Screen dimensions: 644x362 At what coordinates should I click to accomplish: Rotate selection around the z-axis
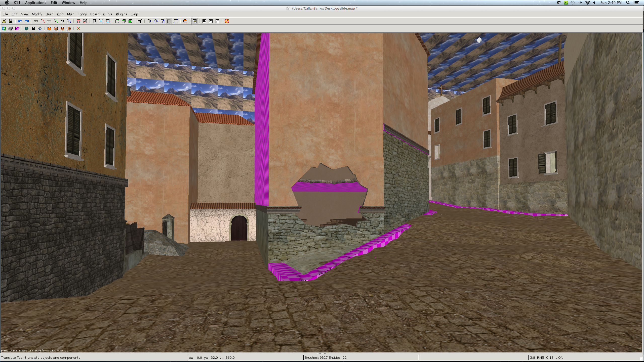pyautogui.click(x=69, y=21)
